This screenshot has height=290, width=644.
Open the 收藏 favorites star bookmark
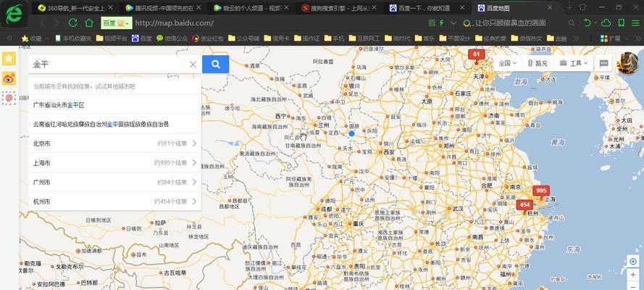pos(32,38)
